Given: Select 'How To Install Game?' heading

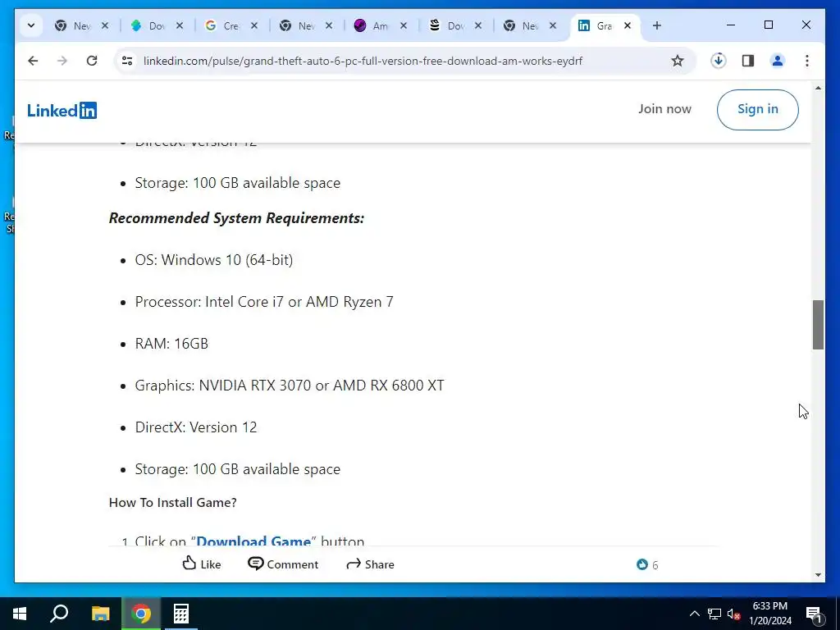Looking at the screenshot, I should click(x=172, y=503).
